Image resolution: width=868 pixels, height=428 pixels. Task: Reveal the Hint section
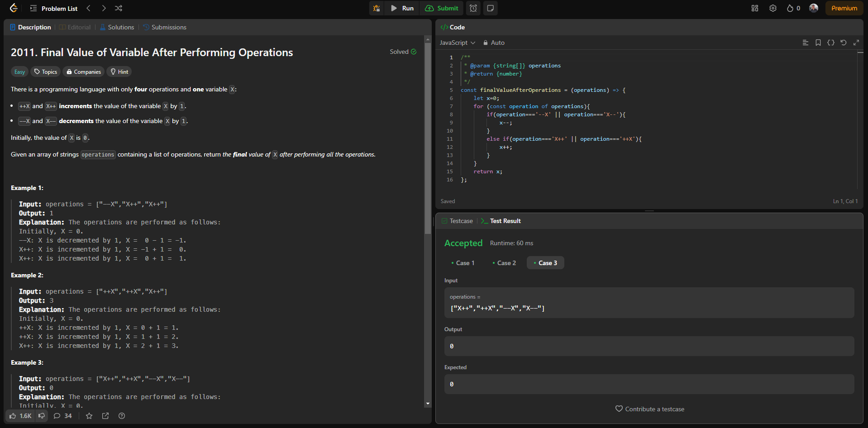point(119,72)
